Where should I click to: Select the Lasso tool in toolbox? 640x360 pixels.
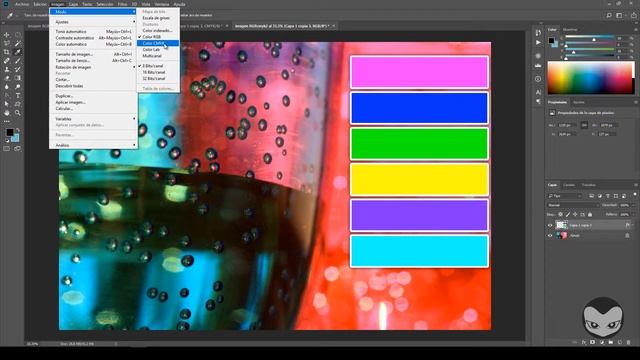[7, 44]
